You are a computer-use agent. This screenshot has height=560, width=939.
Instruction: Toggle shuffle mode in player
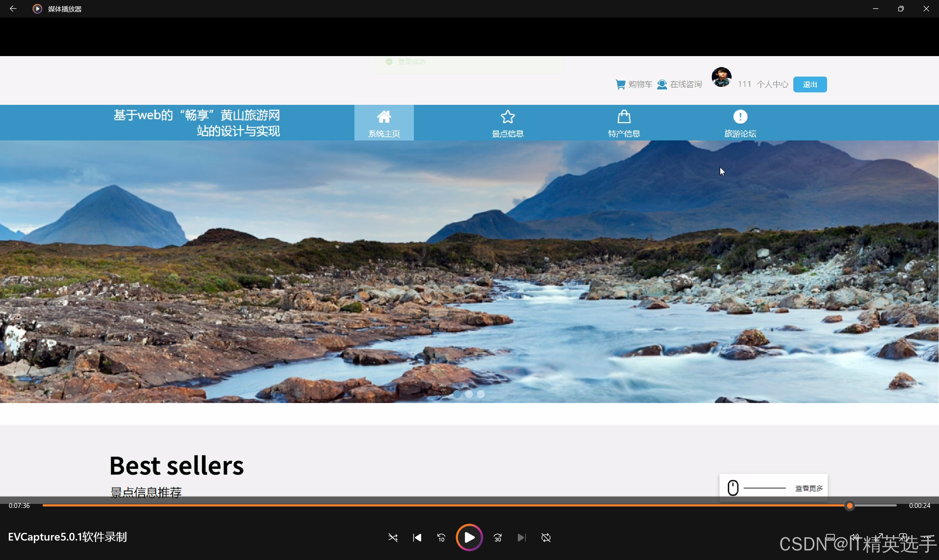pos(393,537)
